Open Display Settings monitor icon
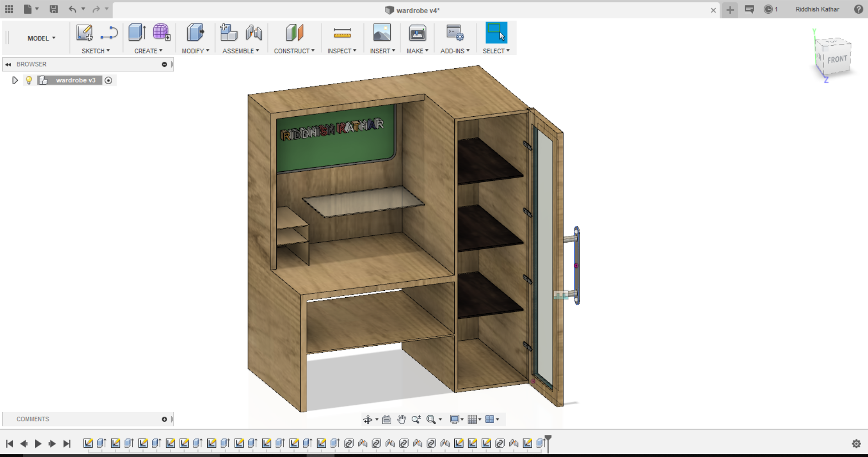 click(454, 419)
